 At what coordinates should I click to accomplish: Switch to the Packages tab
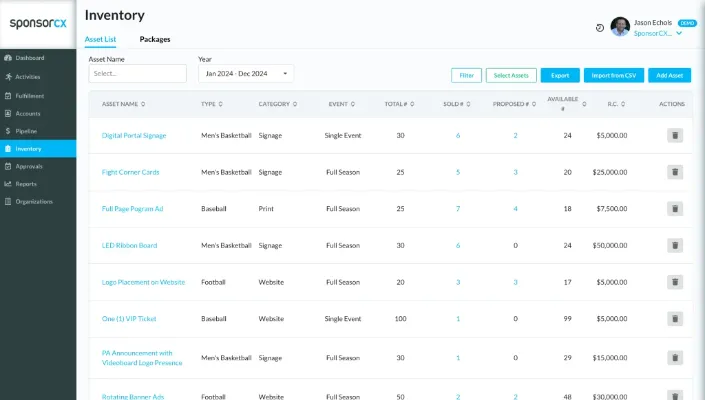pos(155,39)
